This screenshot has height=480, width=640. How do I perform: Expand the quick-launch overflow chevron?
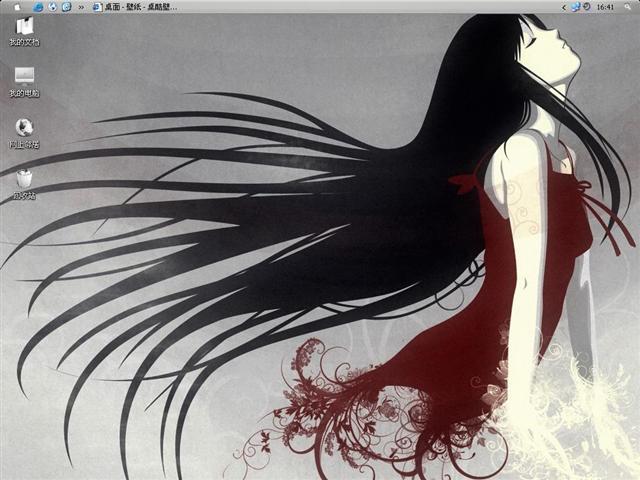pyautogui.click(x=81, y=7)
